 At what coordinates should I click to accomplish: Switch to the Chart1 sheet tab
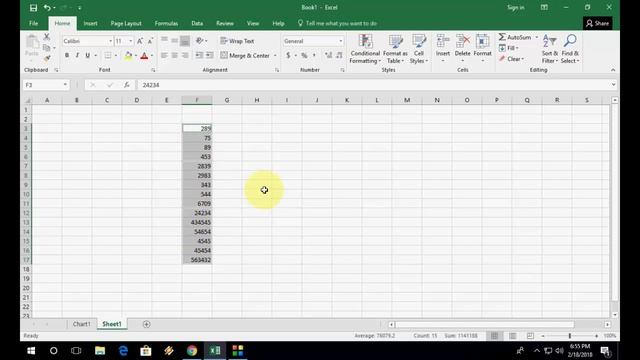[82, 324]
